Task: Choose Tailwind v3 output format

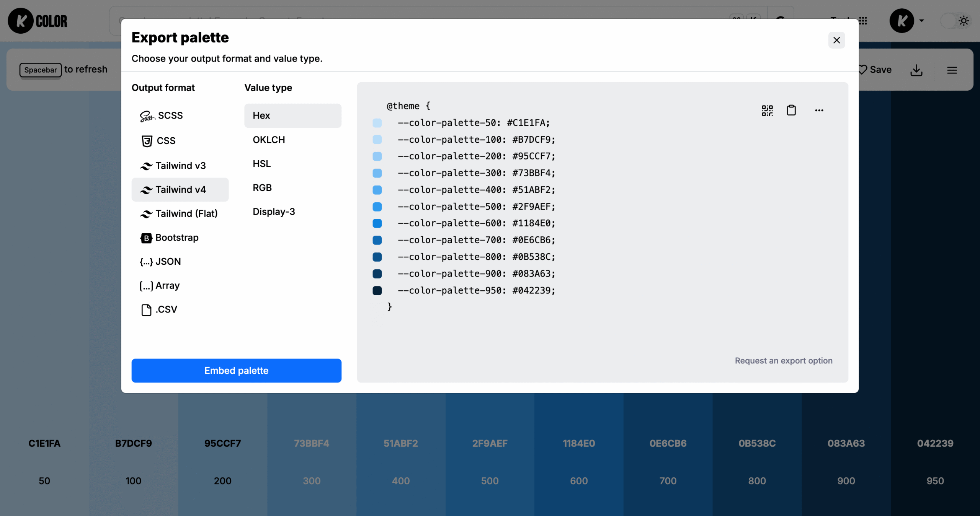Action: click(x=180, y=166)
